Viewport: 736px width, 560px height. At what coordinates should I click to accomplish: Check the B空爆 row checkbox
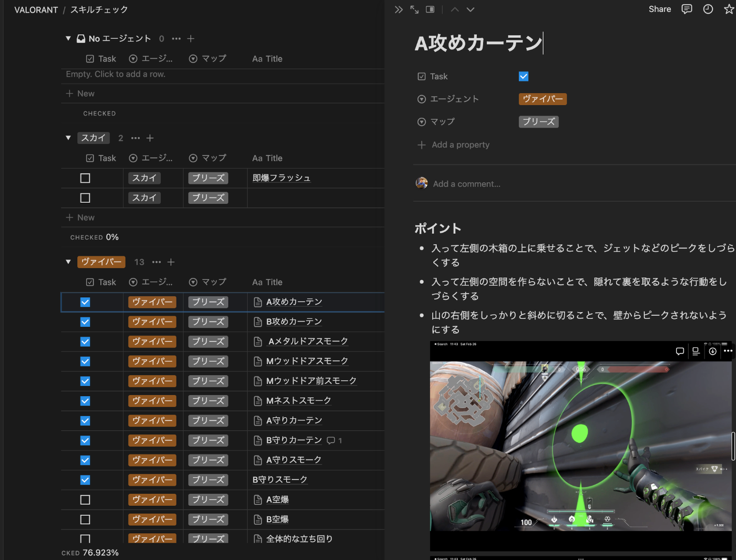pyautogui.click(x=85, y=520)
